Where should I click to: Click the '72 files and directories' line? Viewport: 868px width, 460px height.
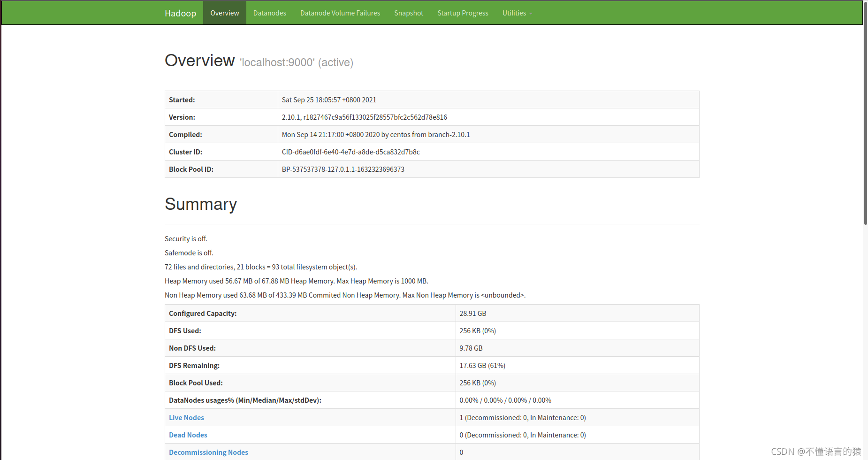click(261, 267)
